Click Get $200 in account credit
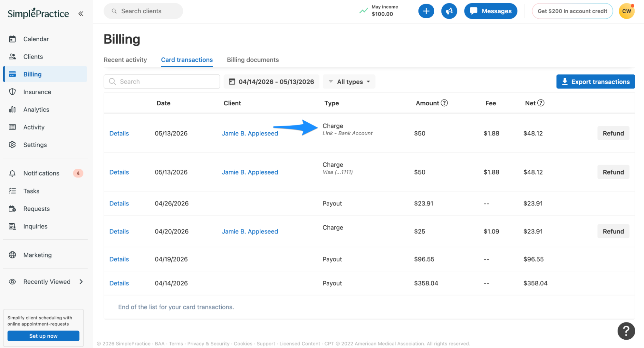Image resolution: width=644 pixels, height=348 pixels. pyautogui.click(x=572, y=11)
